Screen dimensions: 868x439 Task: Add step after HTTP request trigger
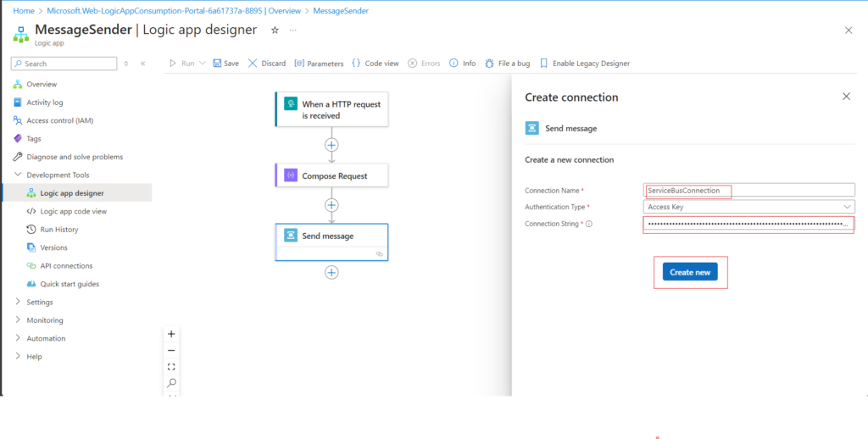[331, 145]
